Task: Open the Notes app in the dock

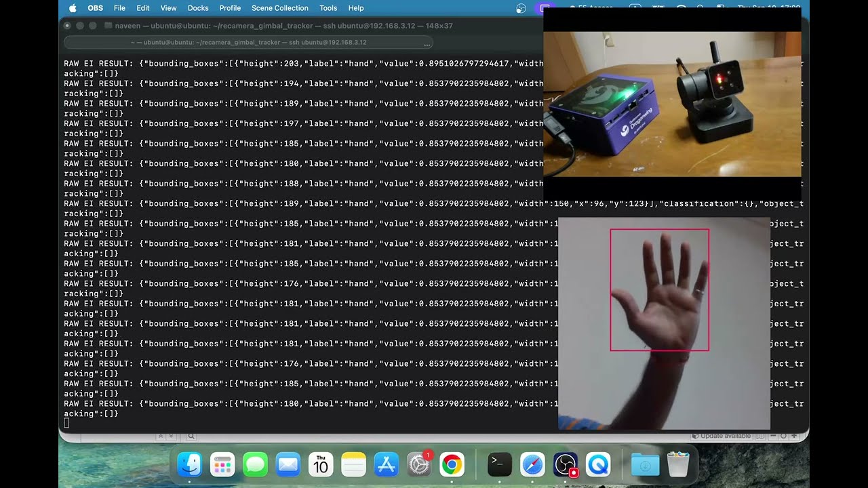Action: coord(354,464)
